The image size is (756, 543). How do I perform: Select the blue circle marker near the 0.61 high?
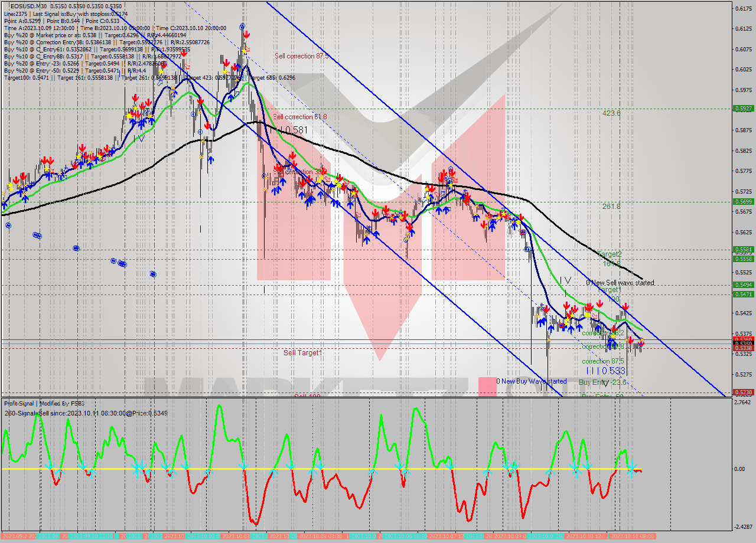pos(242,27)
